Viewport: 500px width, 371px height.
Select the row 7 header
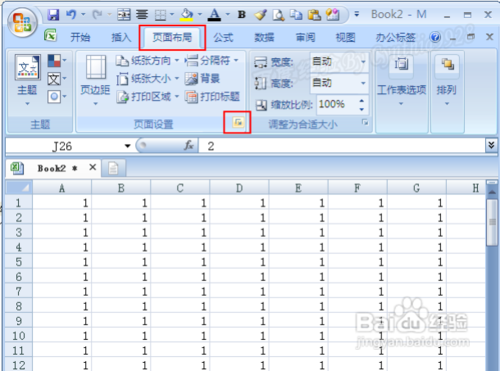pos(19,291)
